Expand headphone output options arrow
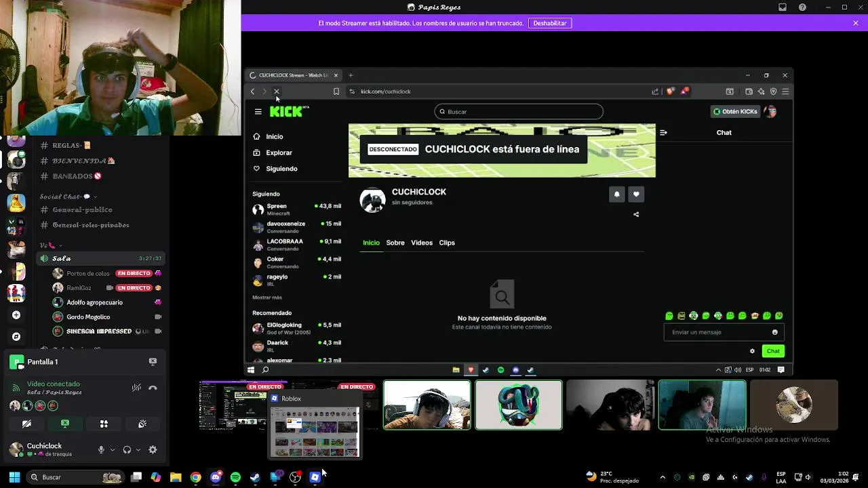The image size is (868, 488). click(138, 449)
